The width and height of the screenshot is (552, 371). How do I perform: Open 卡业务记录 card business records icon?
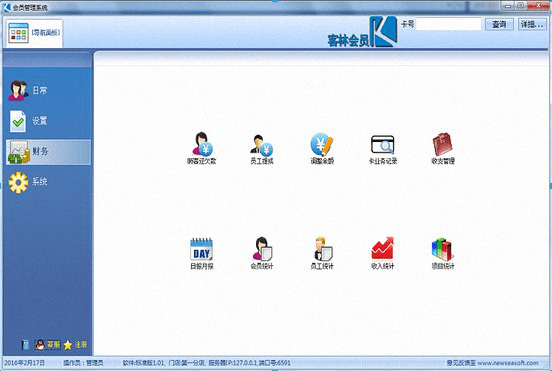click(383, 149)
